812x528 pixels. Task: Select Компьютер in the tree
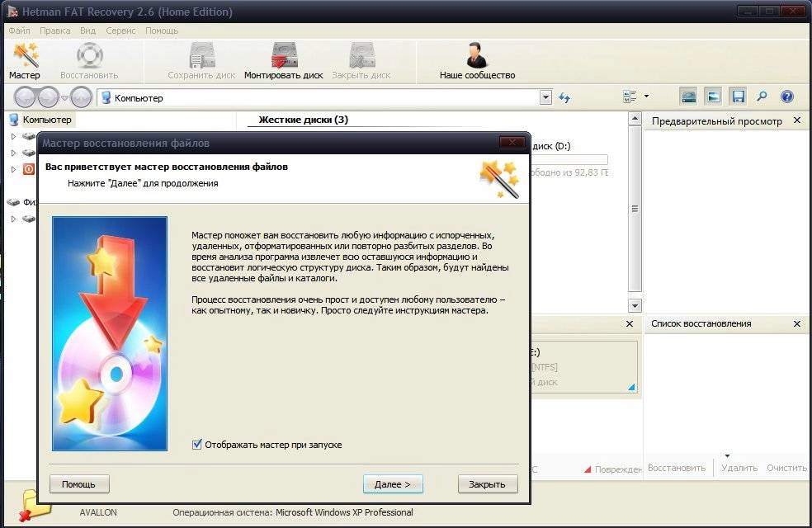47,120
